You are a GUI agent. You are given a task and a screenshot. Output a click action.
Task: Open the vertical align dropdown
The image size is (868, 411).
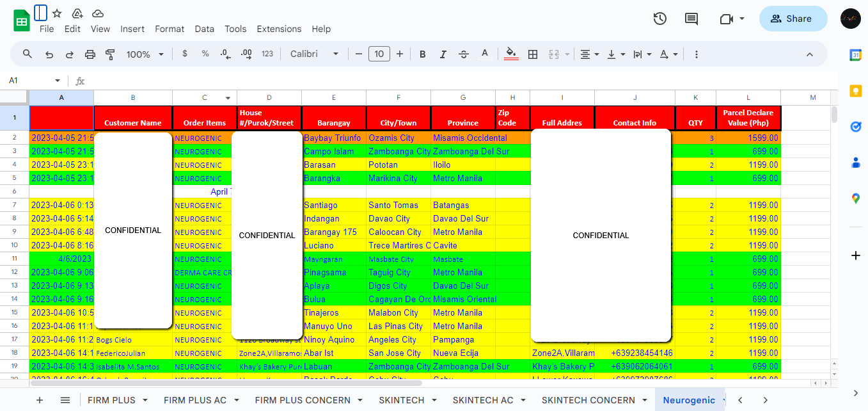point(616,54)
